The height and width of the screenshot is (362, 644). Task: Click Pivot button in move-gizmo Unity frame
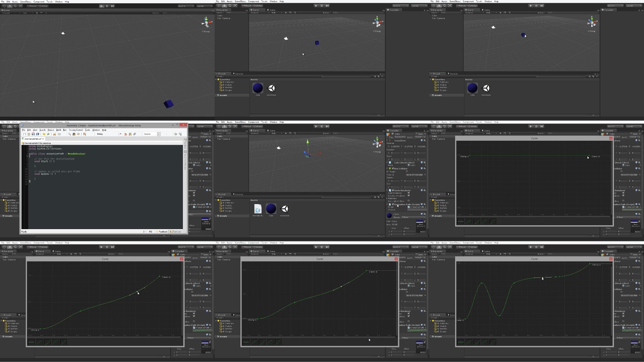(x=247, y=126)
